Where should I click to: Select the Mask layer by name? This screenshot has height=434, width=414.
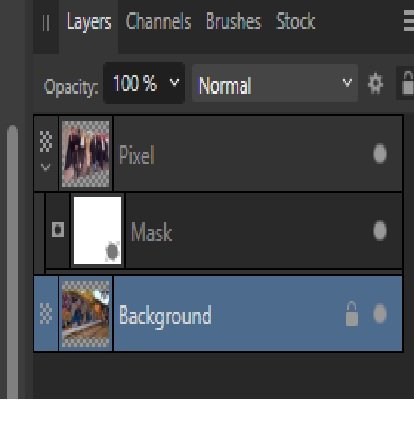click(152, 232)
